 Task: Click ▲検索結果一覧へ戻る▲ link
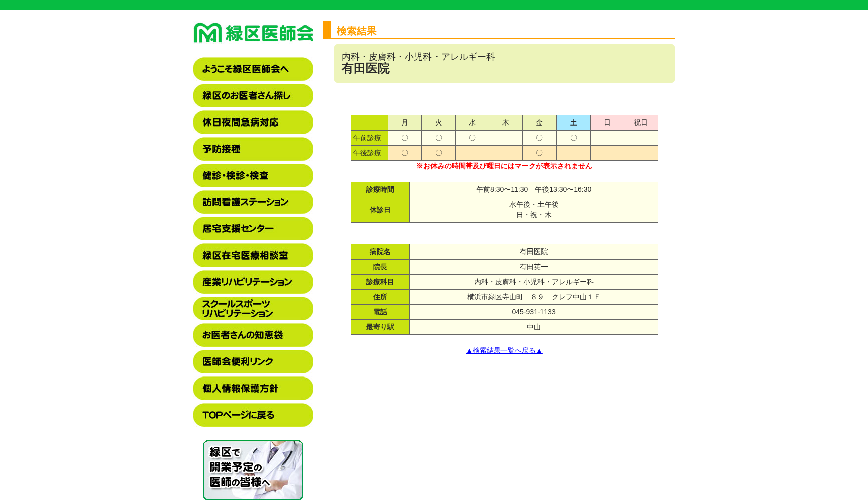504,350
